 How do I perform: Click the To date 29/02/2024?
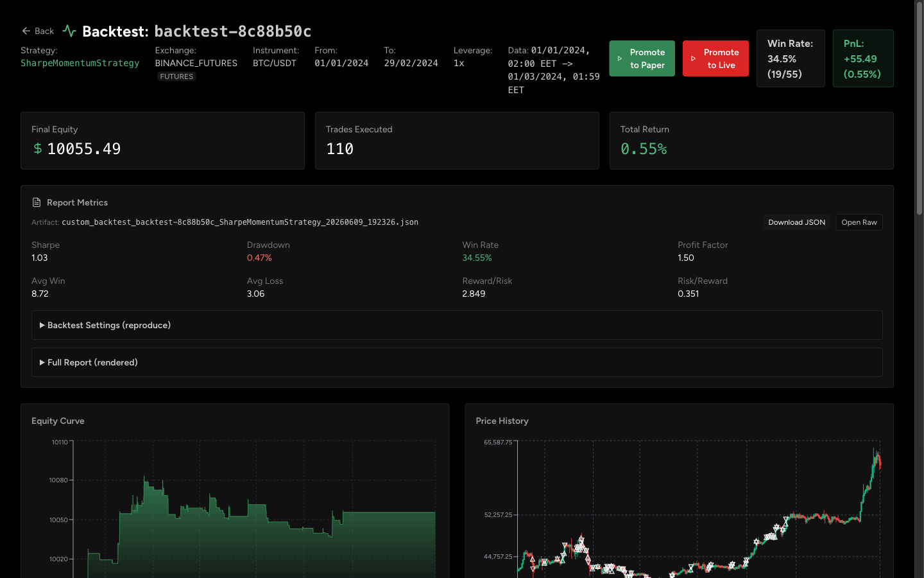click(411, 63)
